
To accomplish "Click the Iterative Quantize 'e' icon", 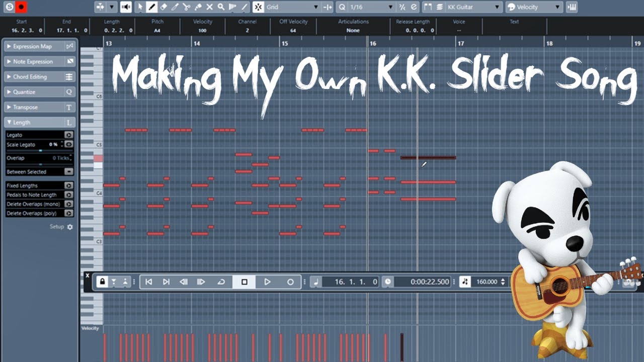I will pyautogui.click(x=414, y=7).
